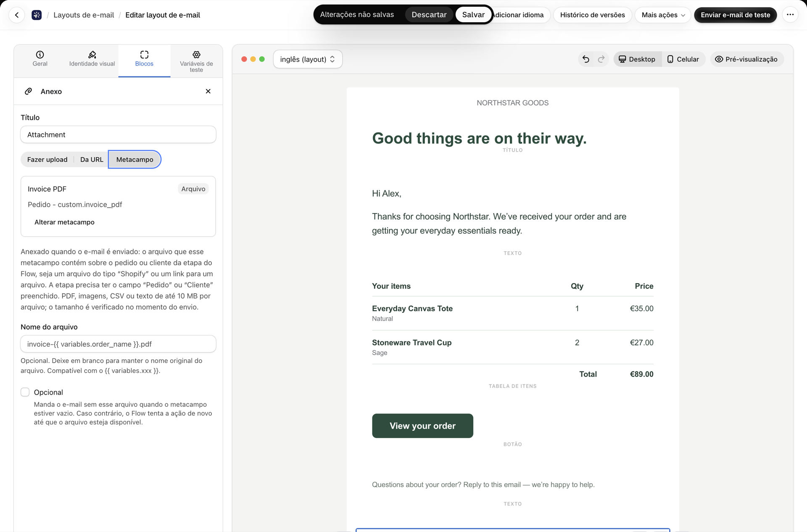The height and width of the screenshot is (532, 807).
Task: Click the Nome do arquivo input field
Action: [x=118, y=344]
